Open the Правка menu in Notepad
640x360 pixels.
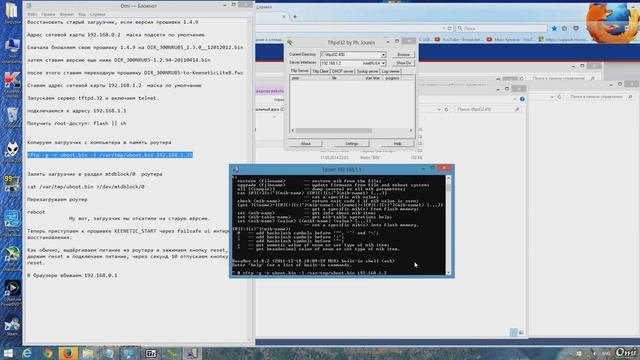pos(48,14)
